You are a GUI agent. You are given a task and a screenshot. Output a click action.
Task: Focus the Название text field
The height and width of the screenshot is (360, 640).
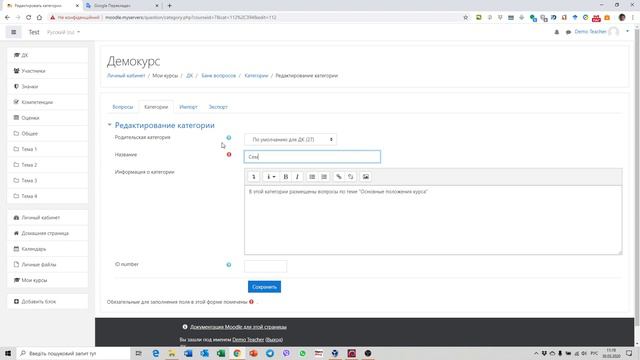click(312, 157)
